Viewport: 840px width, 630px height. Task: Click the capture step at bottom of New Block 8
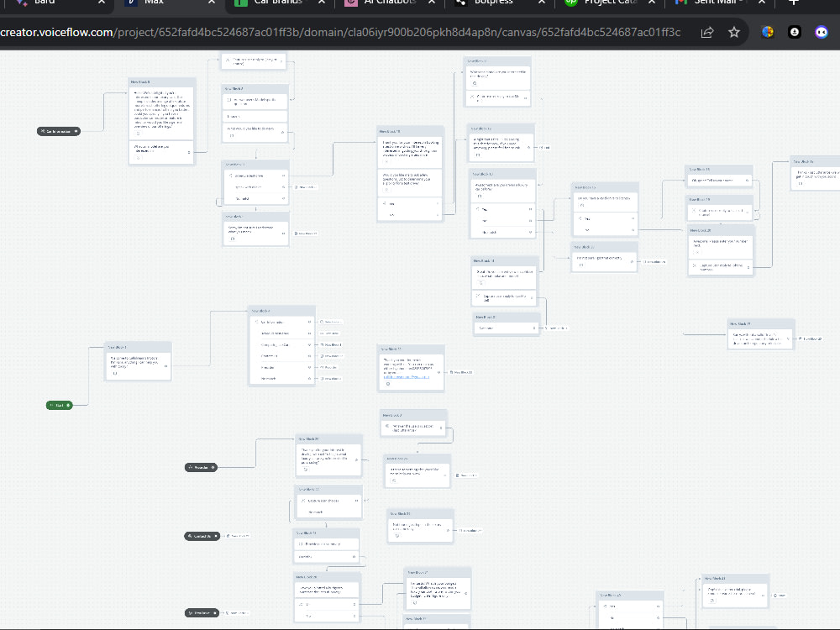pyautogui.click(x=161, y=152)
